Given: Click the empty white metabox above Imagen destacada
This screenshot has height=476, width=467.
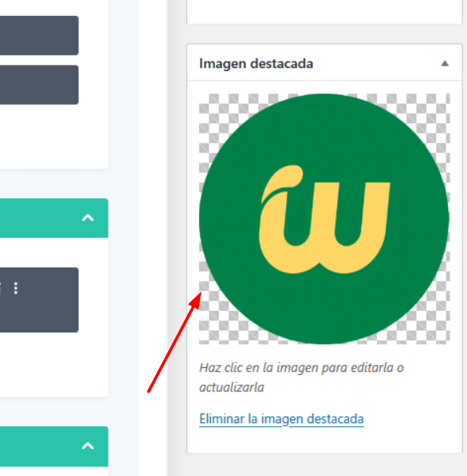Looking at the screenshot, I should coord(324,10).
